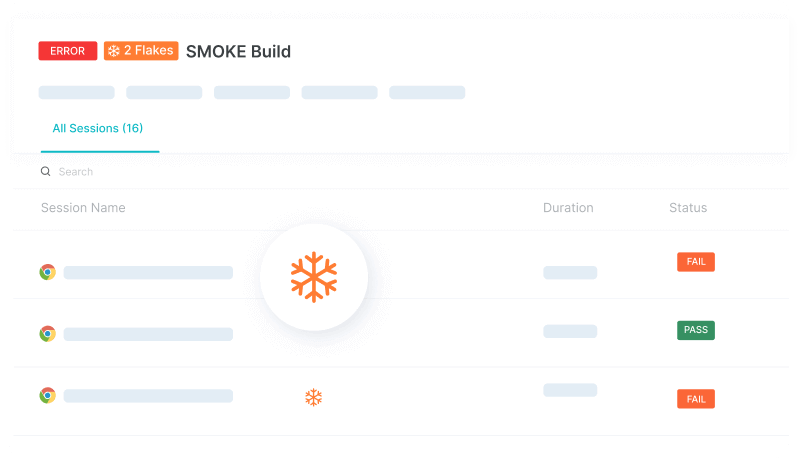802x458 pixels.
Task: Click the FAIL status of third session
Action: click(x=696, y=399)
